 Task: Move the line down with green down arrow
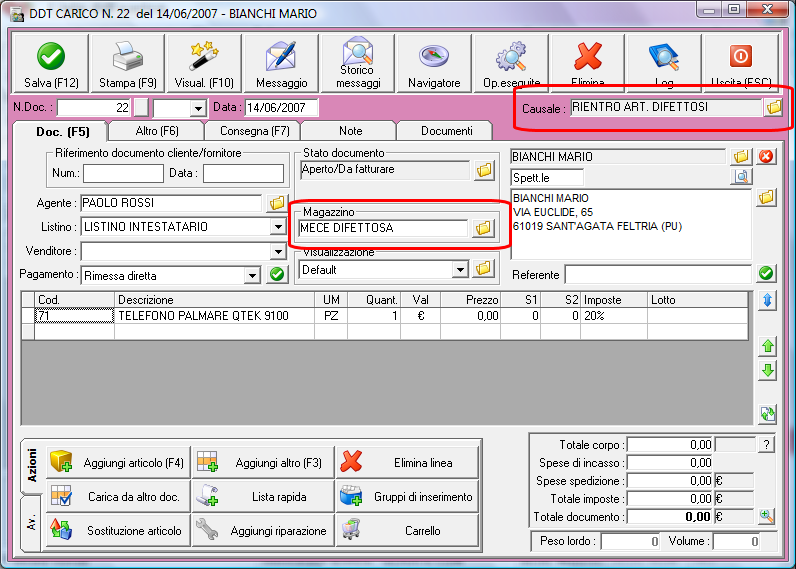pyautogui.click(x=768, y=370)
